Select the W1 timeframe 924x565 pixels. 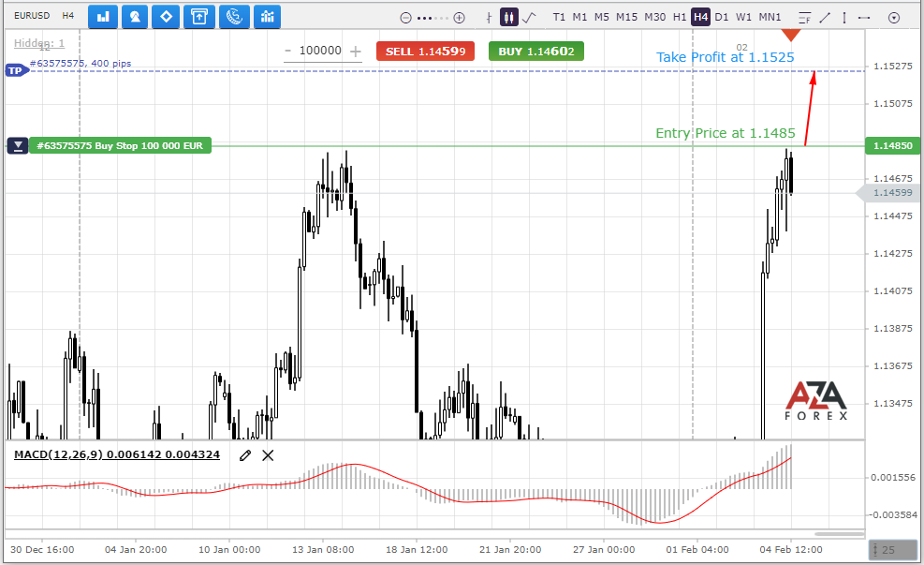click(743, 17)
